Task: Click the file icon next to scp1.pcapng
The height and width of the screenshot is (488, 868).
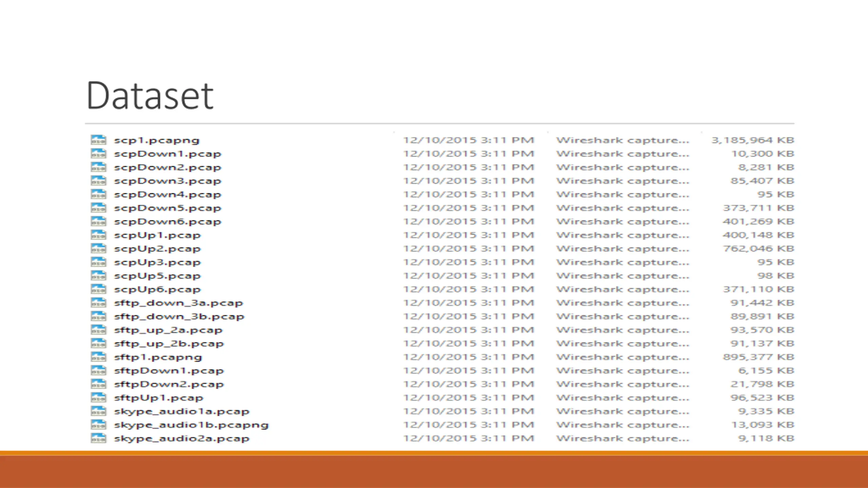Action: [98, 140]
